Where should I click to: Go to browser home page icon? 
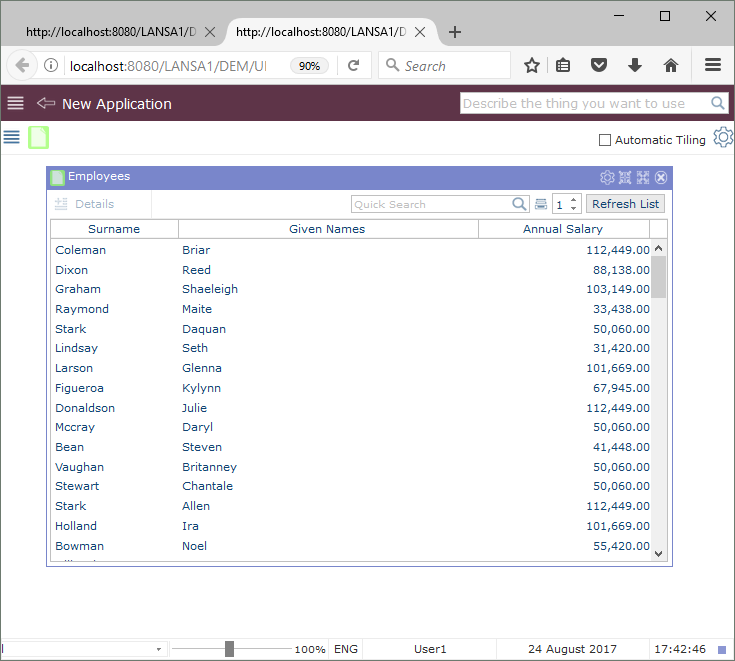[x=671, y=65]
